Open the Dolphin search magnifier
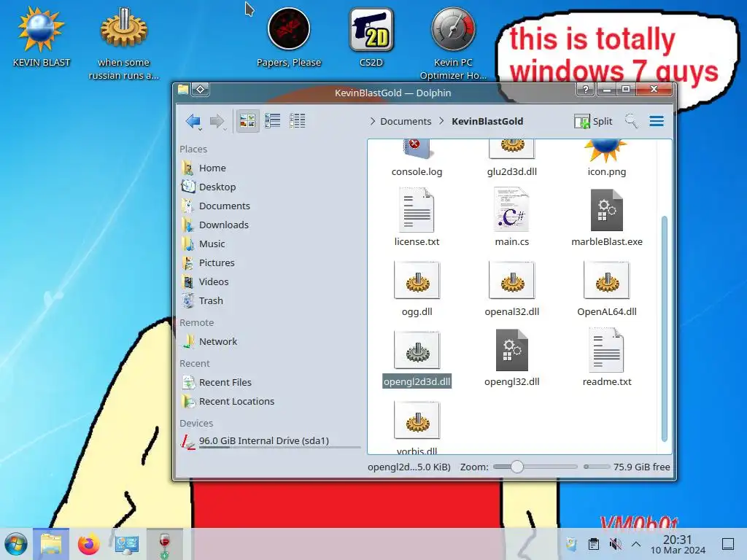Viewport: 747px width, 560px height. point(632,121)
